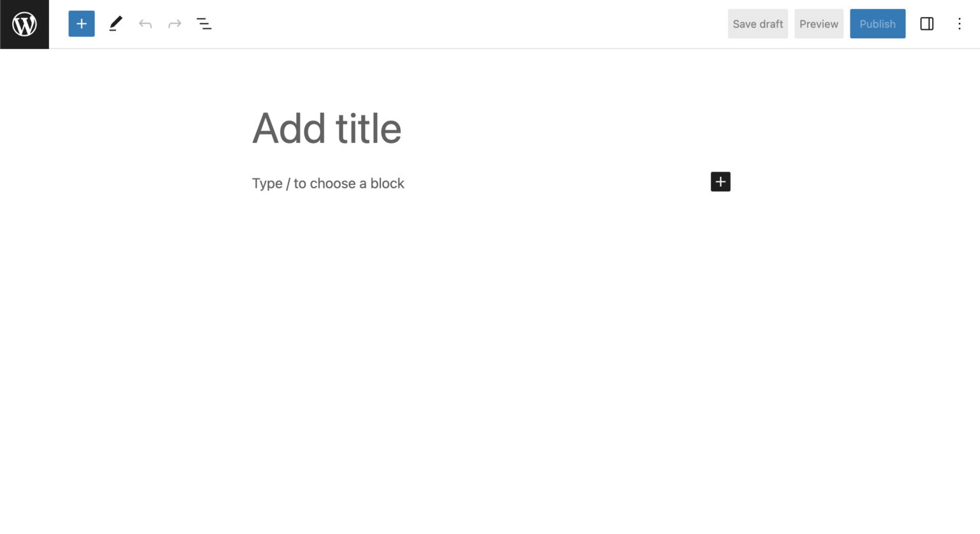
Task: Open the Document Overview list view
Action: [x=204, y=24]
